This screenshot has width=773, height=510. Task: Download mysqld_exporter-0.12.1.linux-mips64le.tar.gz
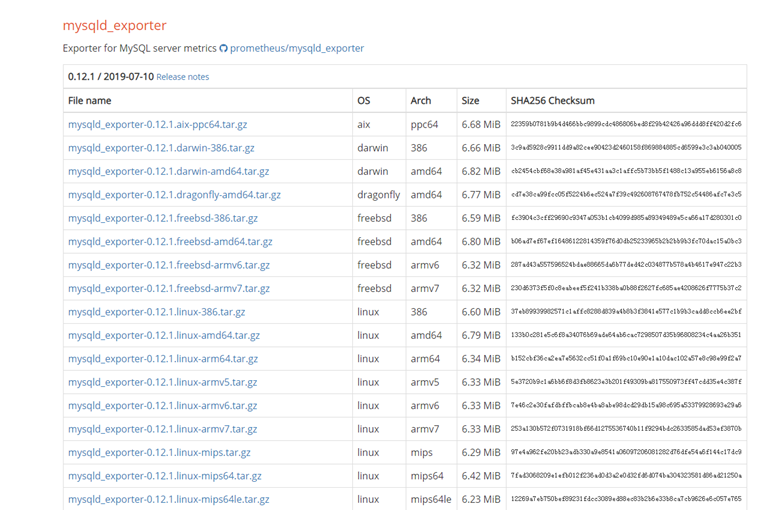(x=169, y=499)
